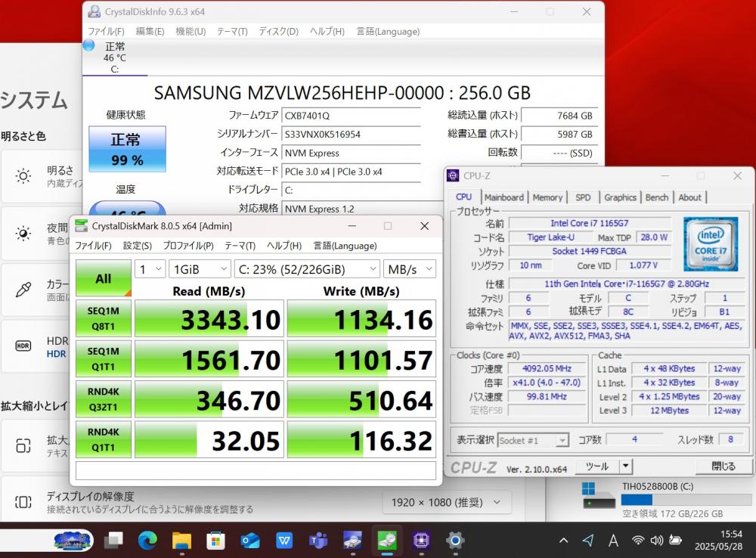Click the color profile eyedropper icon
The image size is (756, 558).
tap(23, 290)
